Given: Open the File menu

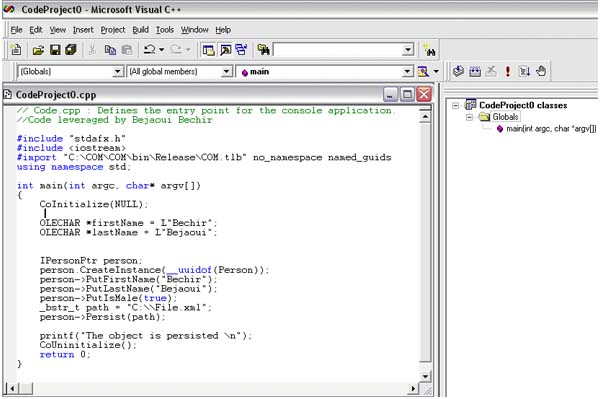Looking at the screenshot, I should click(x=16, y=30).
